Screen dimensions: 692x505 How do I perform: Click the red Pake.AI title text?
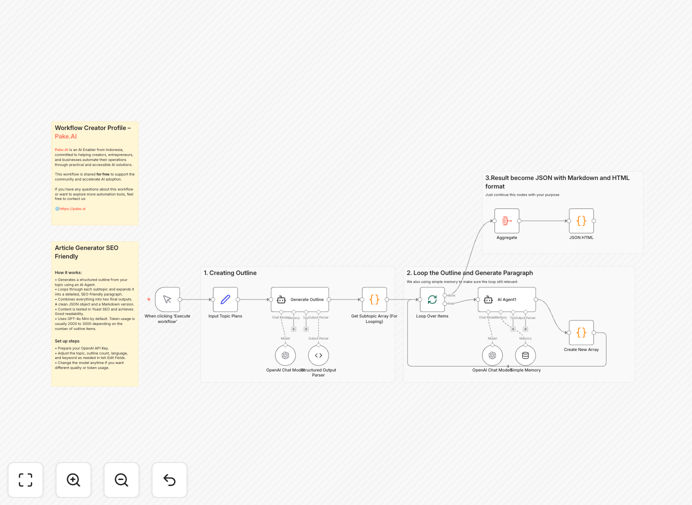click(x=66, y=136)
